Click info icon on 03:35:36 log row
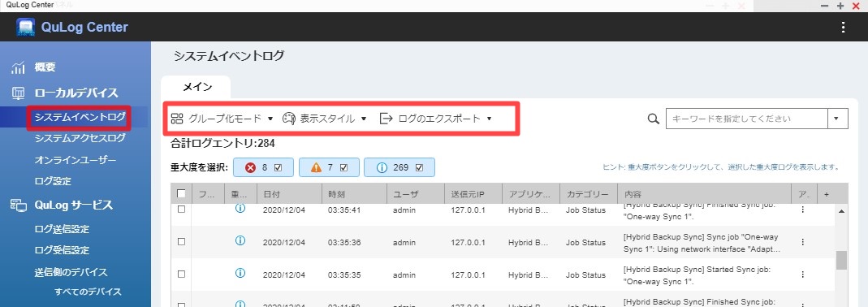Screen dimensions: 868x307 point(240,240)
